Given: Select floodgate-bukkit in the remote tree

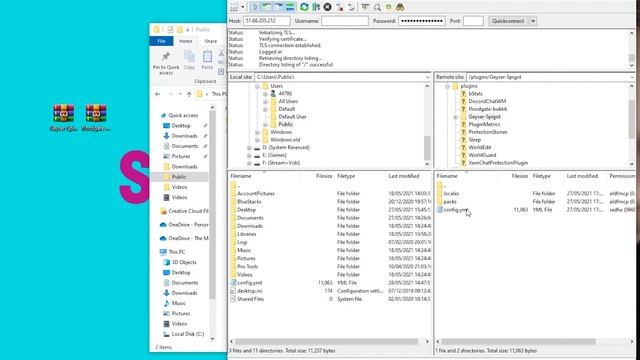Looking at the screenshot, I should (487, 109).
